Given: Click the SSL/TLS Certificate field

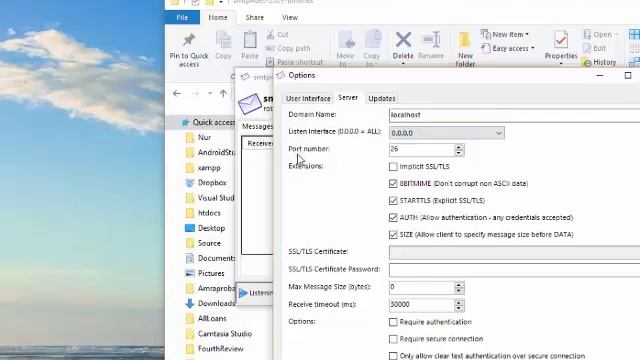Looking at the screenshot, I should point(514,253).
